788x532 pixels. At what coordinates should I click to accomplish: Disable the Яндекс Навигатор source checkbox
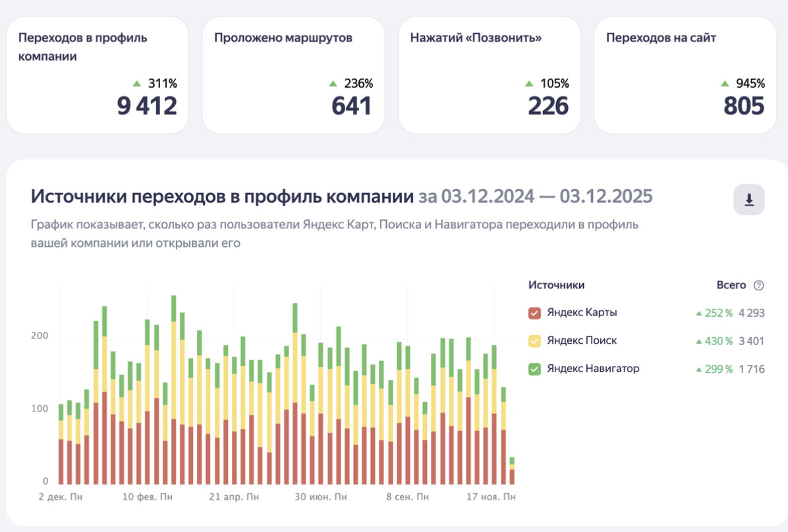[x=534, y=369]
